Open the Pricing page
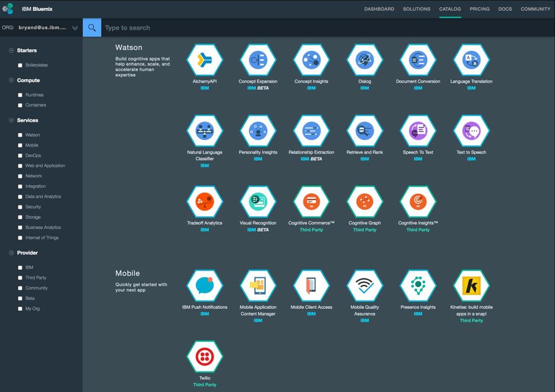Viewport: 555px width, 392px height. [480, 9]
